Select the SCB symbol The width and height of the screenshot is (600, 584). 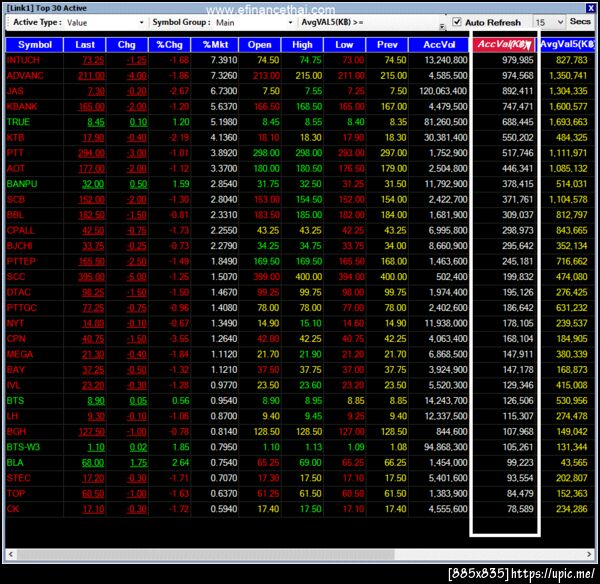click(16, 199)
